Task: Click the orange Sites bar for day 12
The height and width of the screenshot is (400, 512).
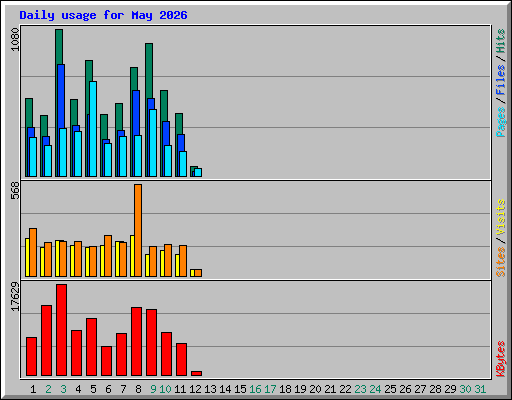Action: 198,273
